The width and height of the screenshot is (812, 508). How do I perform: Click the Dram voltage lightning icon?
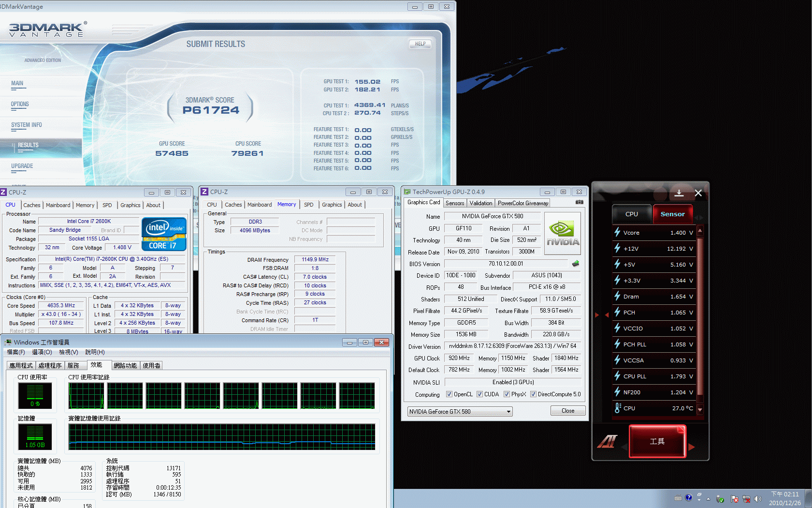617,296
